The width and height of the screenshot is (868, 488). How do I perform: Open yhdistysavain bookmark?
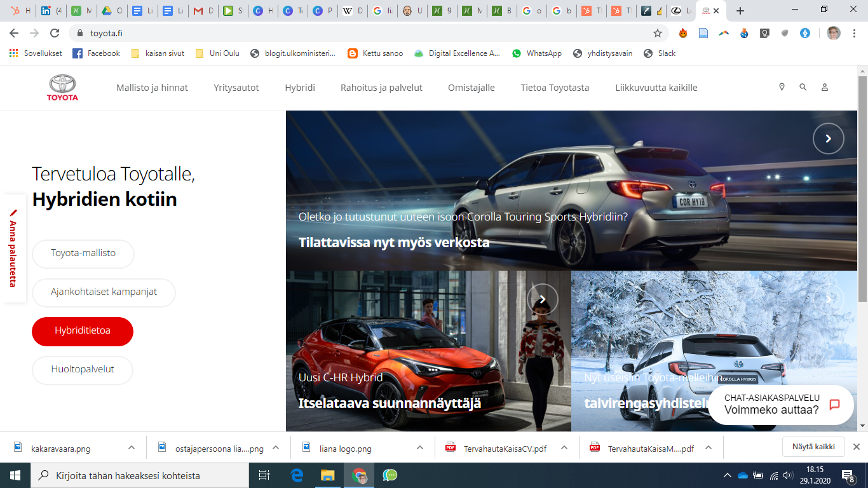[602, 53]
